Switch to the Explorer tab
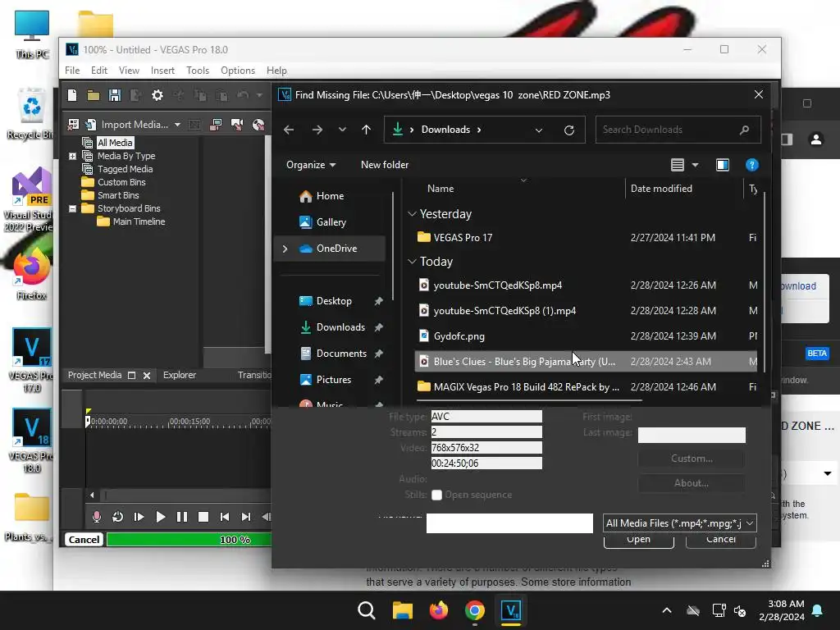The height and width of the screenshot is (630, 840). point(180,375)
